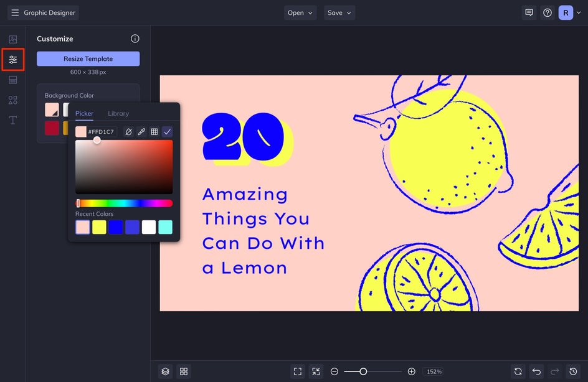588x382 pixels.
Task: Zoom out with the minus icon
Action: point(334,371)
